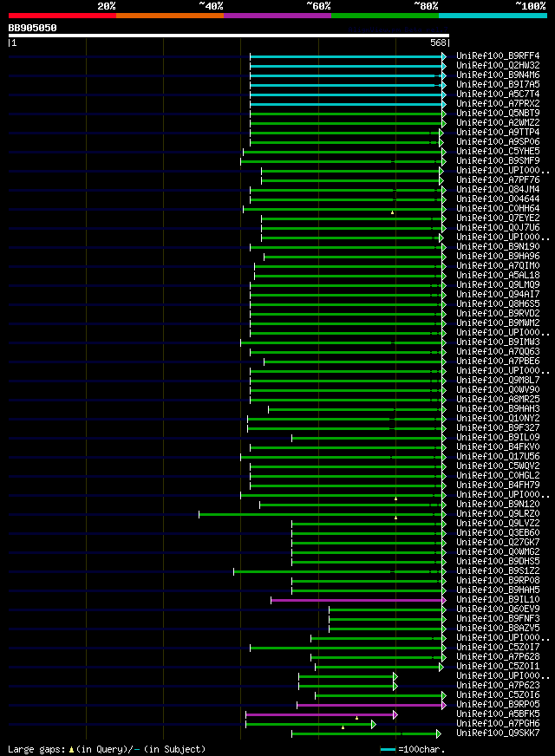Open hit UniRef100_A7QQ63

click(x=498, y=352)
